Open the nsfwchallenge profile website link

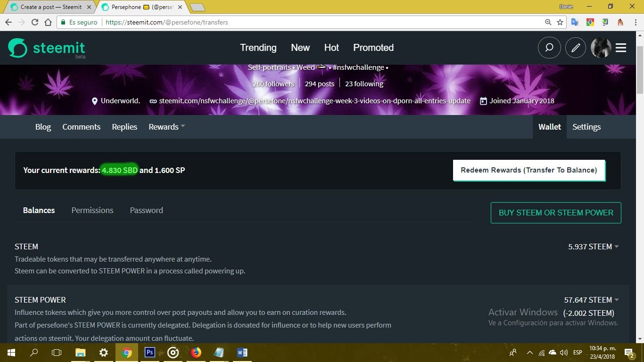314,101
